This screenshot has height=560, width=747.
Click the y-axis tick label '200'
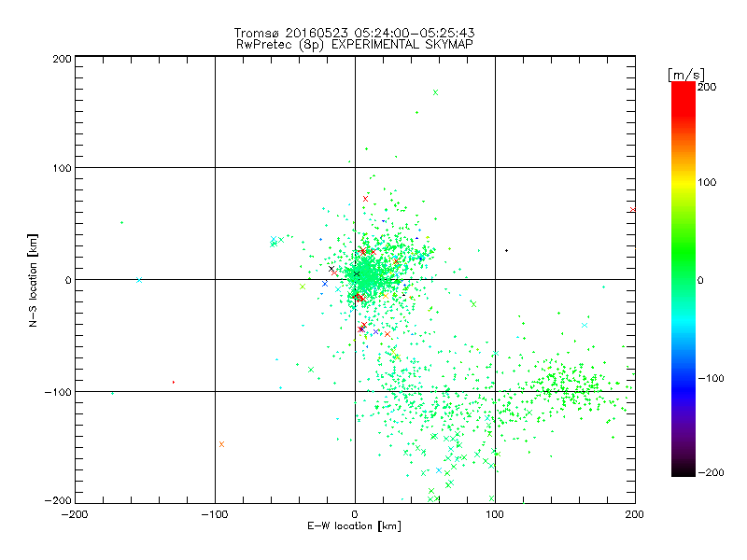[62, 59]
